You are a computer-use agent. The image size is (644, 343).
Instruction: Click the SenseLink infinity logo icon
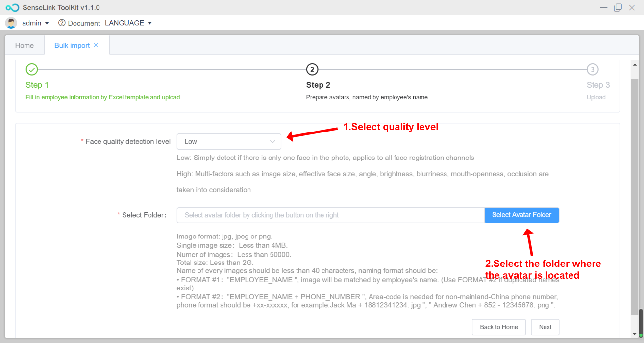[12, 8]
